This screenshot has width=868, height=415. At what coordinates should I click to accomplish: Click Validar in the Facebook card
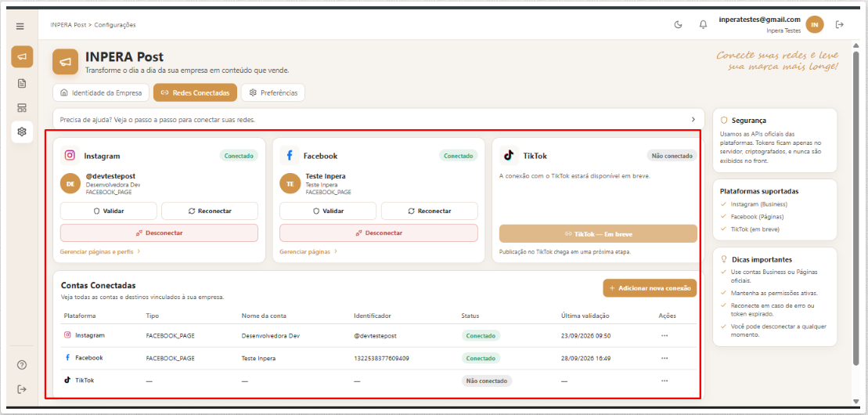coord(328,211)
